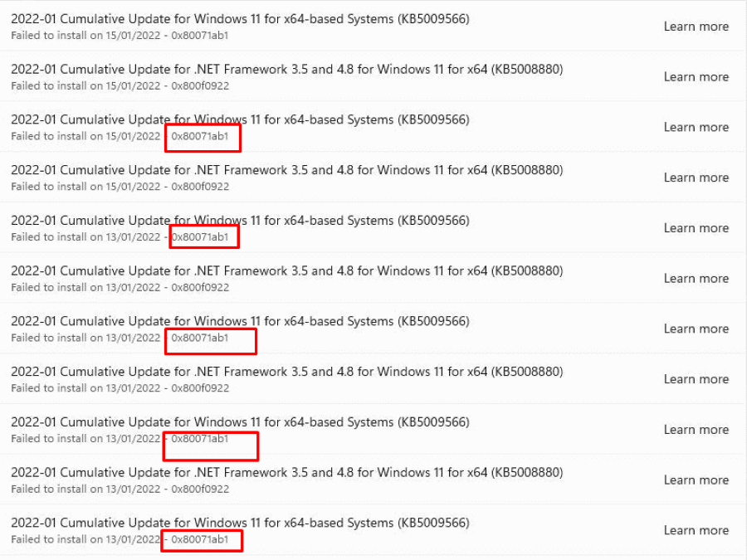Open Learn more for second 13/01/2022 KB5008880 entry

pyautogui.click(x=696, y=379)
